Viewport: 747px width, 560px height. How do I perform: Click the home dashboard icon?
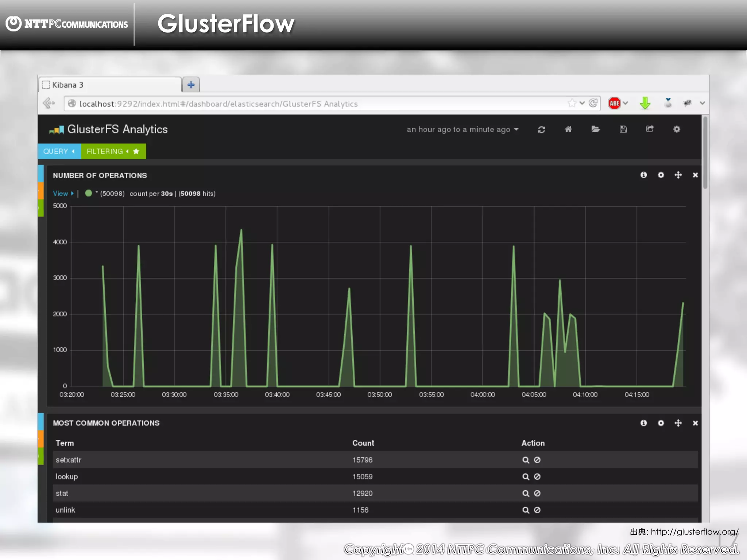tap(568, 129)
